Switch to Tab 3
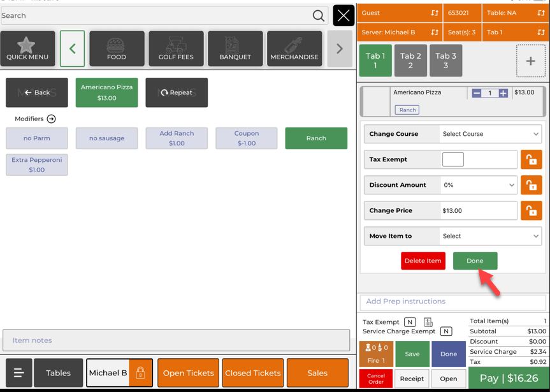The height and width of the screenshot is (392, 550). pyautogui.click(x=445, y=61)
